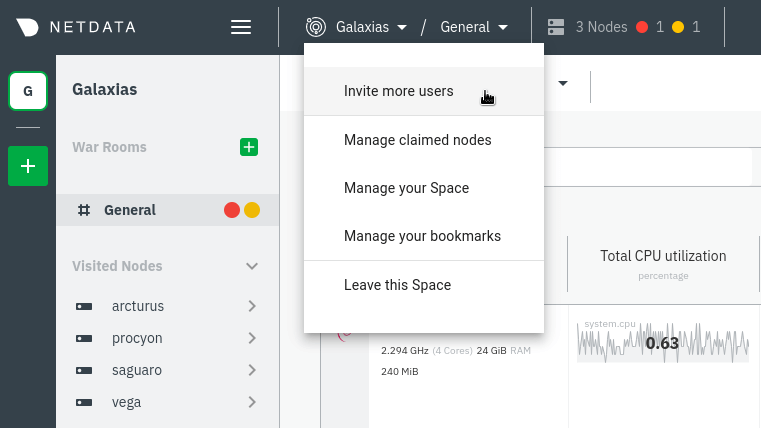The image size is (761, 428).
Task: Click the Galaxias space icon in top bar
Action: (316, 27)
